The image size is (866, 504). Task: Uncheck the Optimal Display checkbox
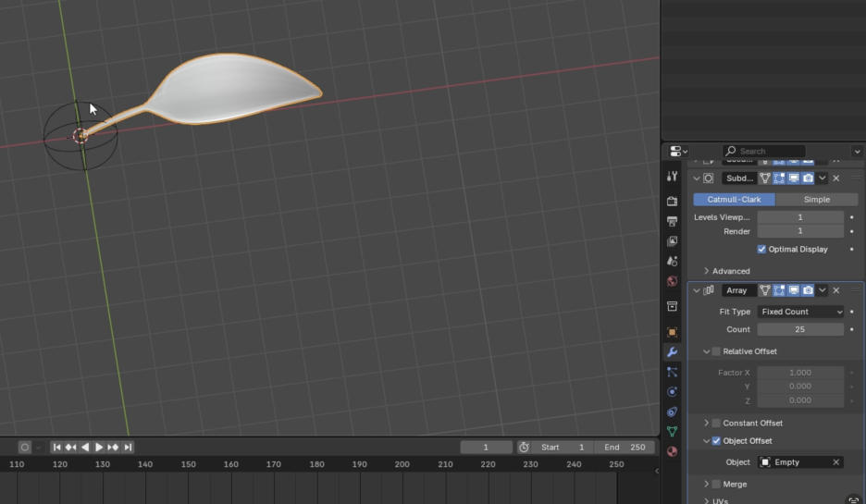pyautogui.click(x=761, y=249)
